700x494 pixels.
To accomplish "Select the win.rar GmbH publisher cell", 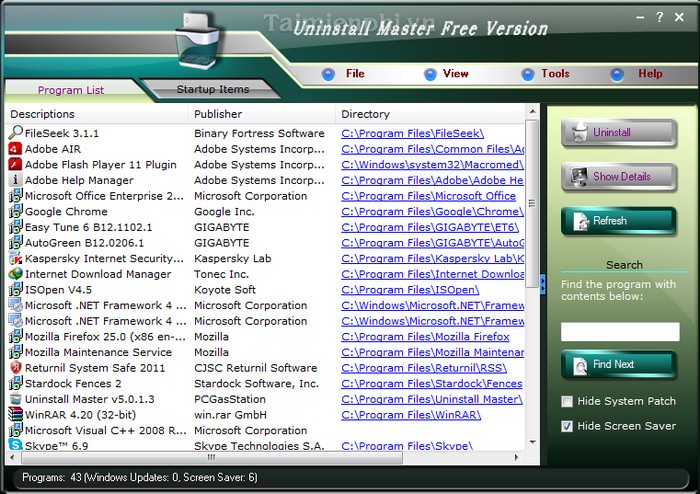I will tap(230, 415).
